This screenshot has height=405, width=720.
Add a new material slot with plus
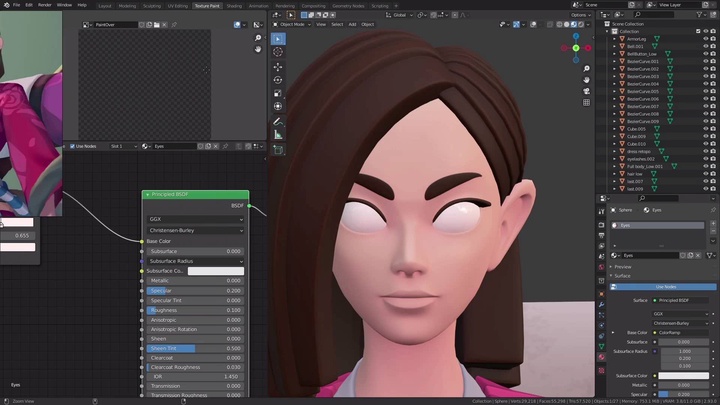coord(713,224)
